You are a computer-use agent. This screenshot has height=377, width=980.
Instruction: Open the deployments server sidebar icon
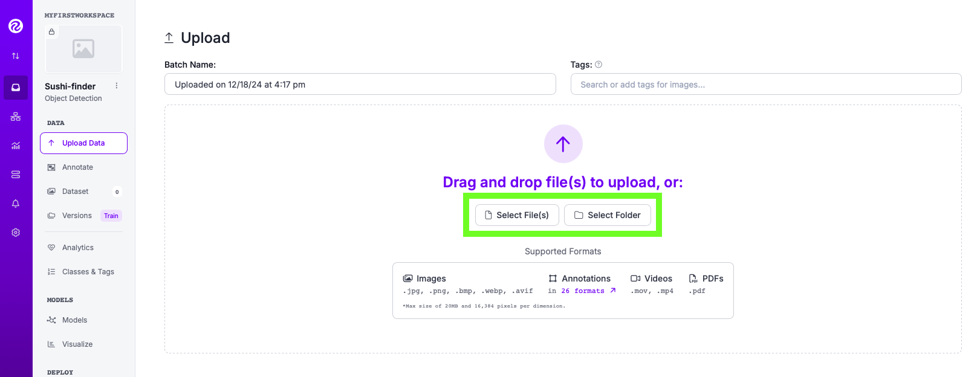[16, 175]
